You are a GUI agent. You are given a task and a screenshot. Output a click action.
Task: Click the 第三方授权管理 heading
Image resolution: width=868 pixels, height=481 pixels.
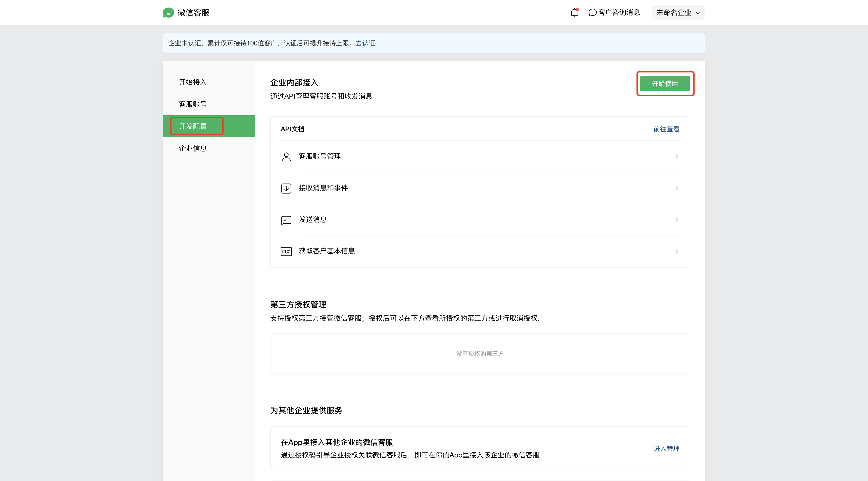(x=298, y=305)
